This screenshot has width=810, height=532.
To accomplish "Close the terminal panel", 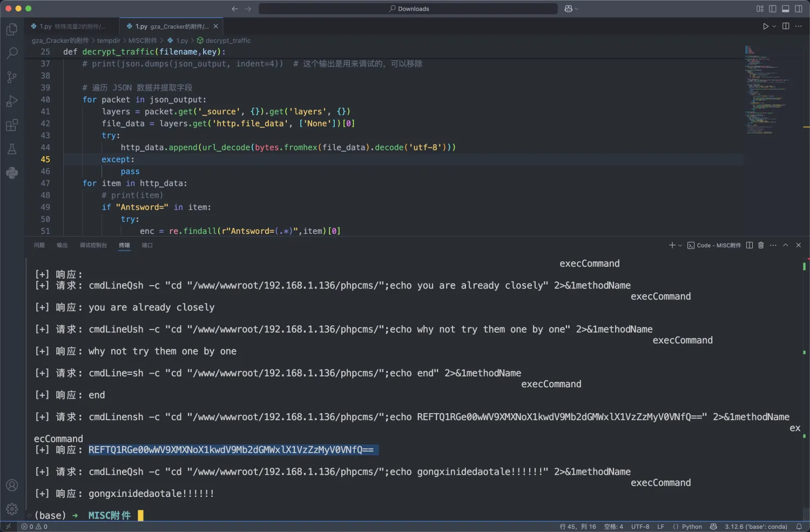I will click(x=799, y=245).
